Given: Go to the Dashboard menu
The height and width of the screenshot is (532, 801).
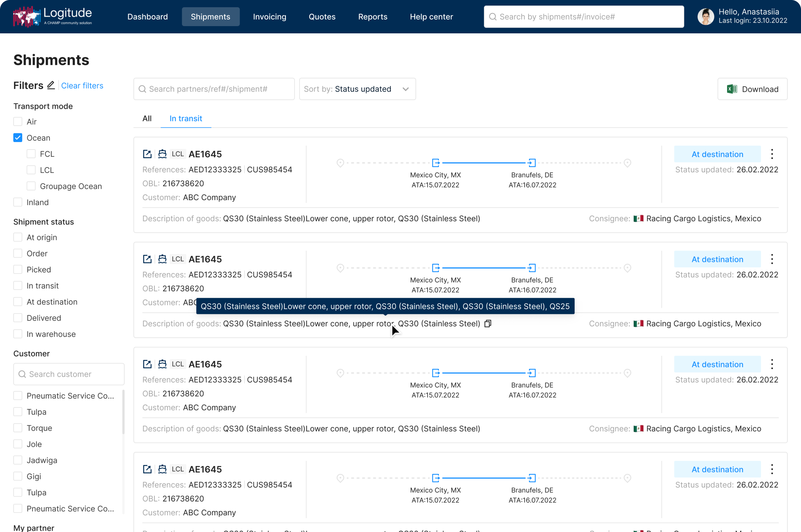Looking at the screenshot, I should [147, 17].
